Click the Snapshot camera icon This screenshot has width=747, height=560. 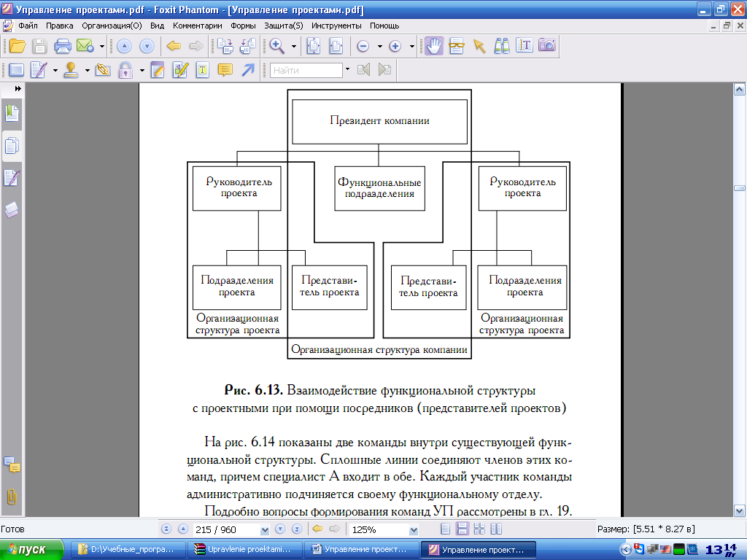[x=547, y=45]
